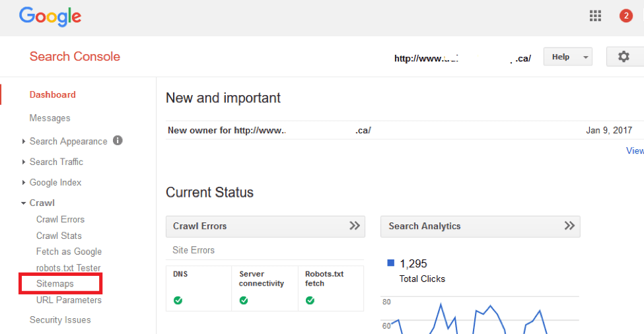
Task: Click the View all link
Action: tap(635, 150)
